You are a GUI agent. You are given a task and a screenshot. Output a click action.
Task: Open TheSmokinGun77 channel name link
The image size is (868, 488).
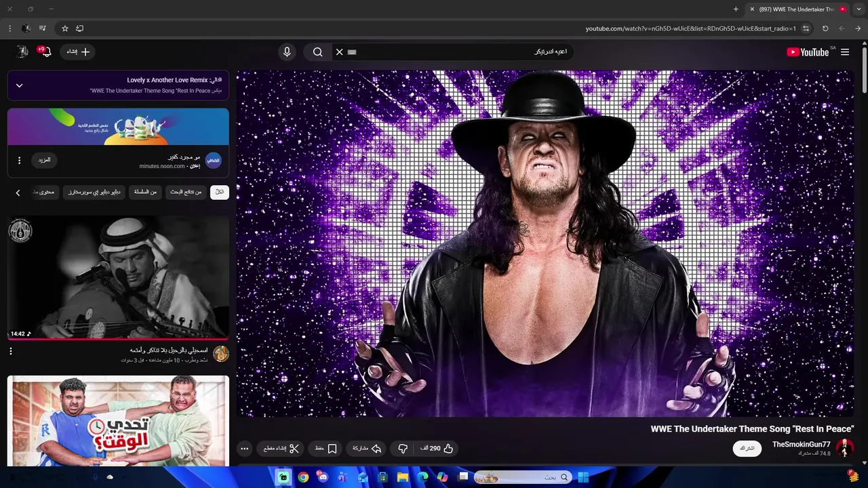[x=802, y=445]
